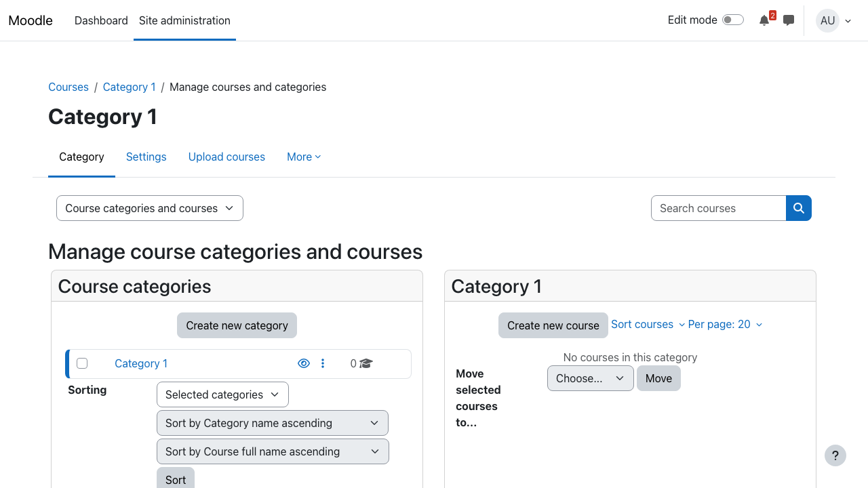Click the 'No courses in this category' text
The image size is (868, 488).
pyautogui.click(x=630, y=357)
